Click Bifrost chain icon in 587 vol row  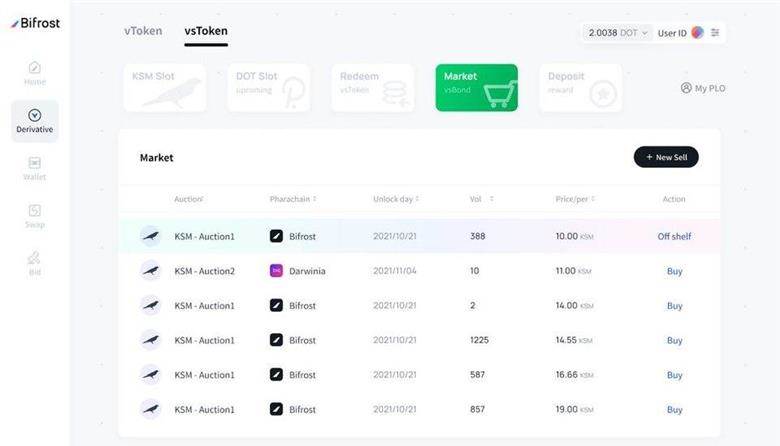276,374
